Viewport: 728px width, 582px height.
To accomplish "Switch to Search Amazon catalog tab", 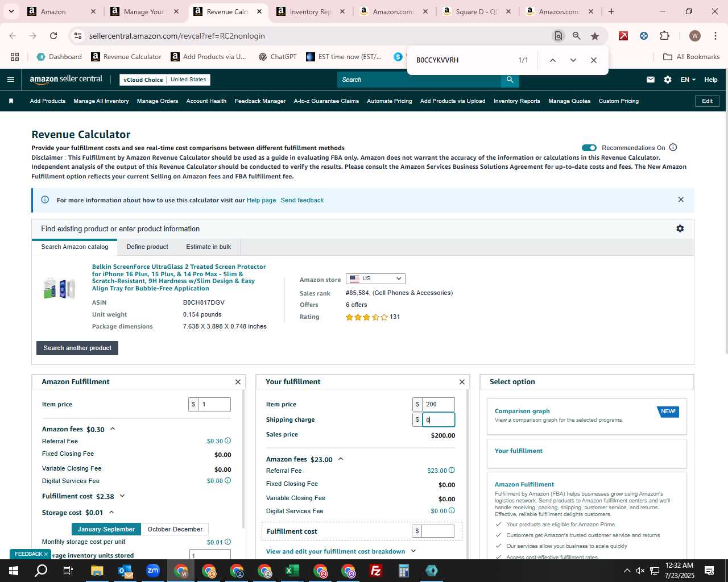I will click(75, 247).
